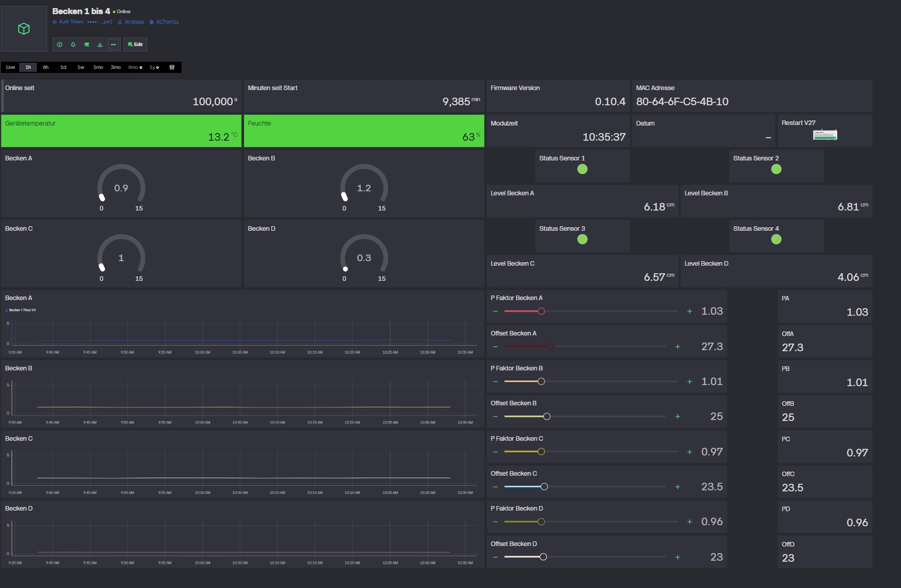The height and width of the screenshot is (588, 901).
Task: Click plus icon for P Faktor Becken A
Action: click(x=689, y=311)
